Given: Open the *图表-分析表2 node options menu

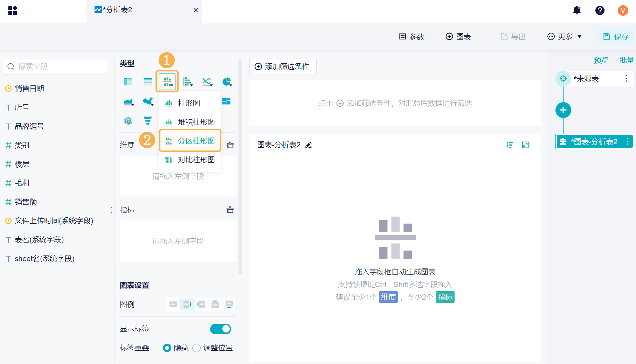Looking at the screenshot, I should 628,141.
